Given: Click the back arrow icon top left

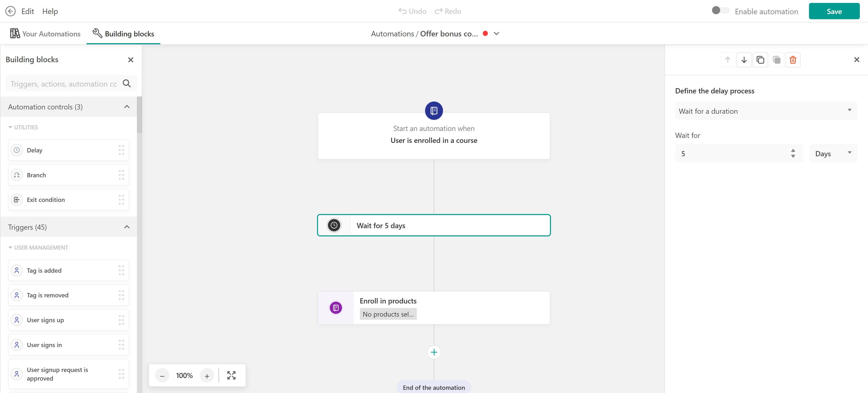Looking at the screenshot, I should tap(10, 11).
